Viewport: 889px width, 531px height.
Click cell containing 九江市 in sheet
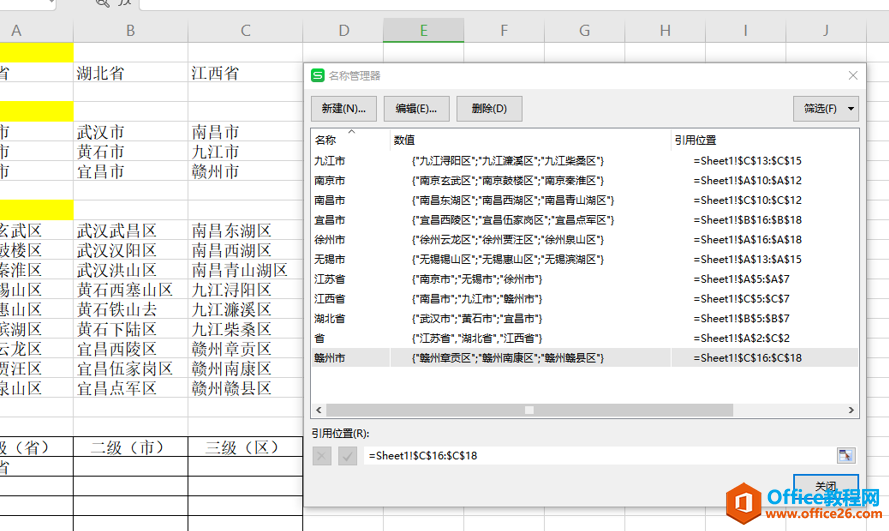[245, 152]
